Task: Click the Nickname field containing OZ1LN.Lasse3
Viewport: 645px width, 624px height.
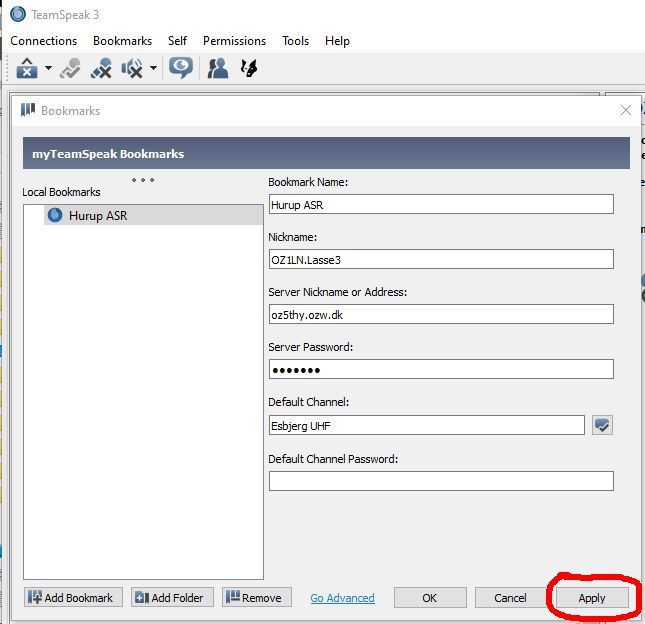Action: coord(441,259)
